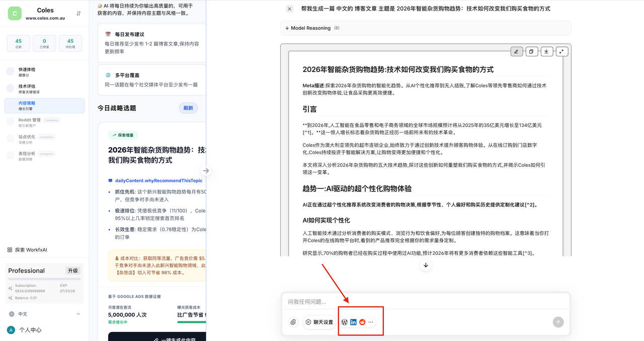Copy the article with the copy icon

pyautogui.click(x=531, y=51)
